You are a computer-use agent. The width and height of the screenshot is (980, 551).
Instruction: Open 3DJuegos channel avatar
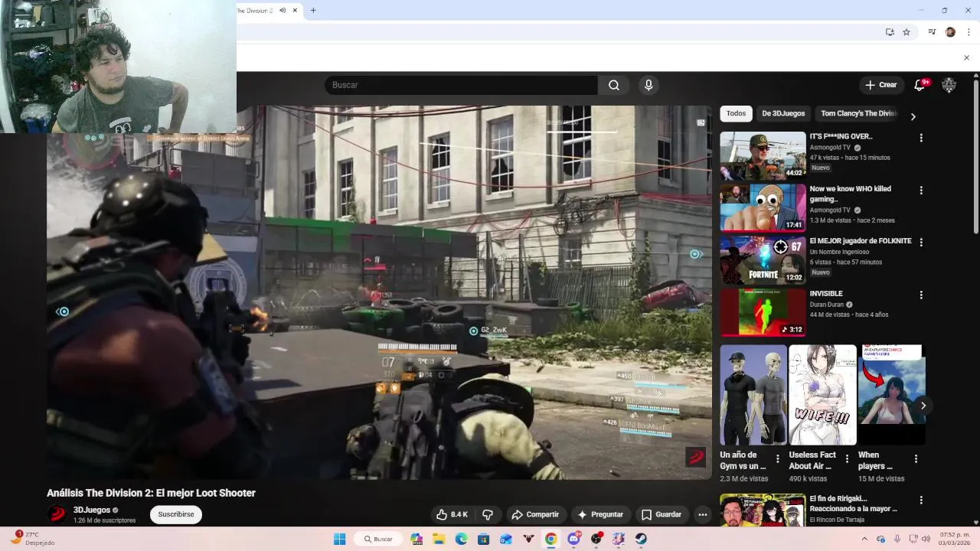(x=57, y=514)
